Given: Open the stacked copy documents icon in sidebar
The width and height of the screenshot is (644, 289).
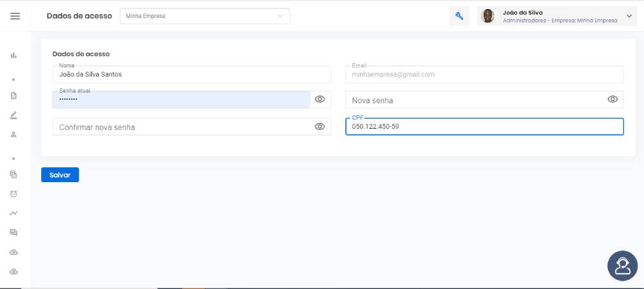Looking at the screenshot, I should (x=14, y=174).
